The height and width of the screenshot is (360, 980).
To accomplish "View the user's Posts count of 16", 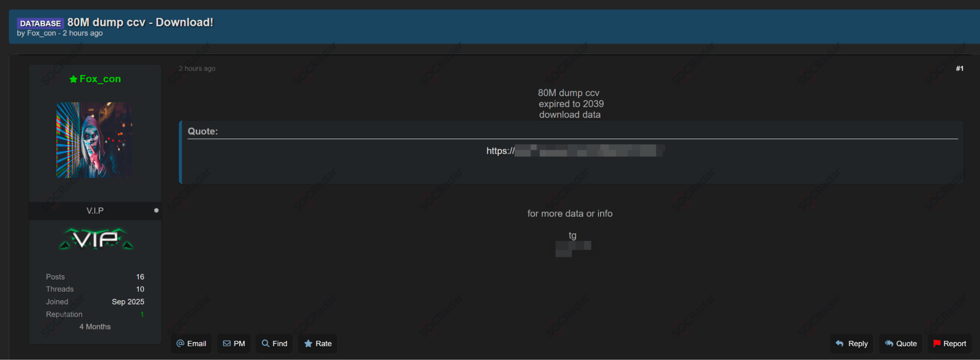I will coord(140,277).
